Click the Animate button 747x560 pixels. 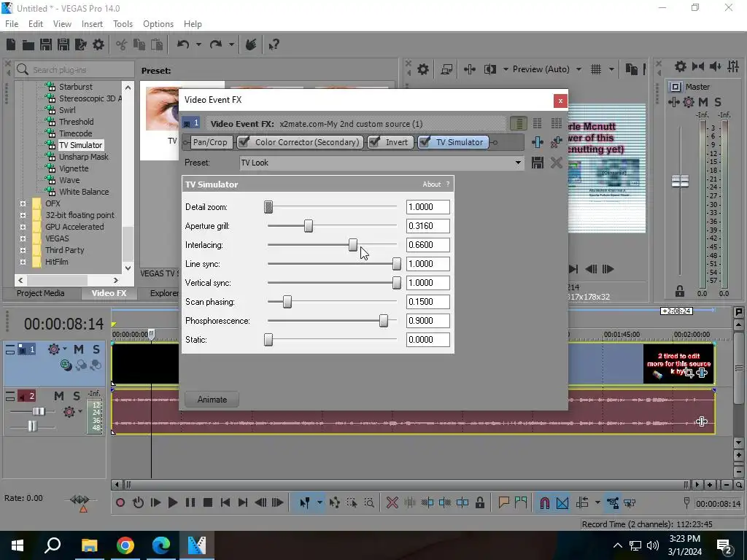[212, 400]
